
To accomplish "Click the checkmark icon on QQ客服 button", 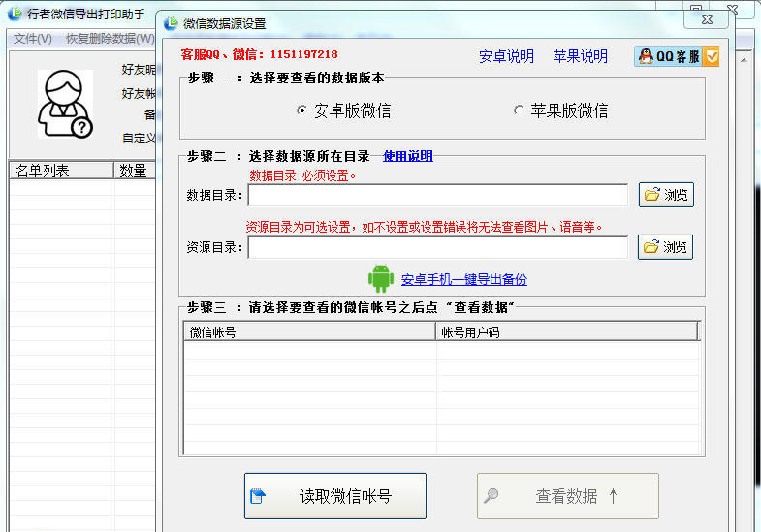I will tap(712, 57).
